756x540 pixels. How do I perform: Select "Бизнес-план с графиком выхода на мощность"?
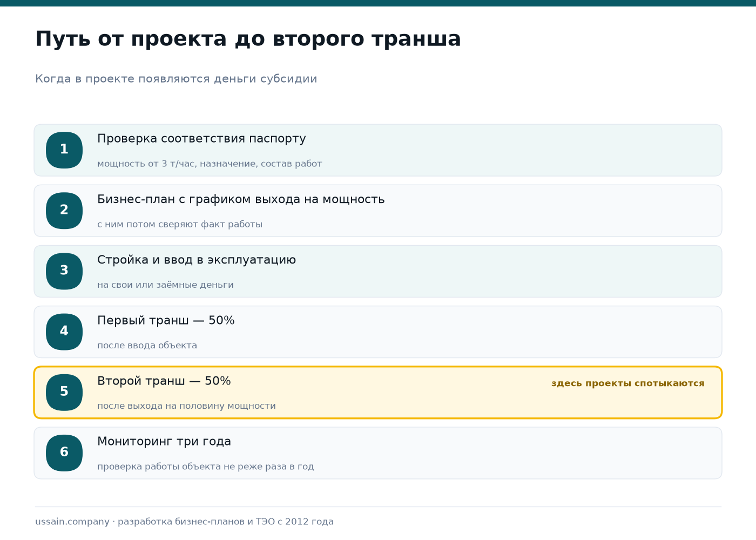coord(241,199)
